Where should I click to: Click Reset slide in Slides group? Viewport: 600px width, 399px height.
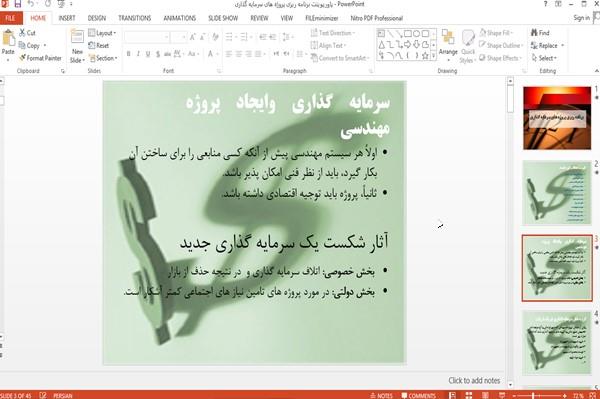click(x=99, y=46)
